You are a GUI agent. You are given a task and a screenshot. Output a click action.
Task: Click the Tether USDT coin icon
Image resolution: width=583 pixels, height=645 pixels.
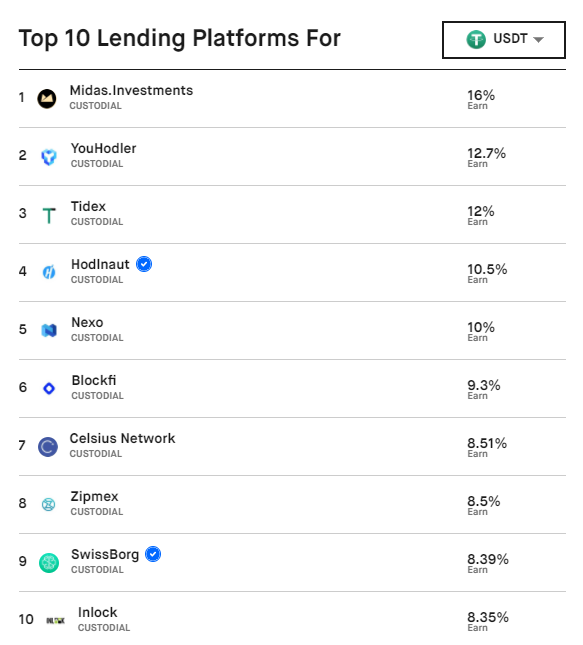476,39
